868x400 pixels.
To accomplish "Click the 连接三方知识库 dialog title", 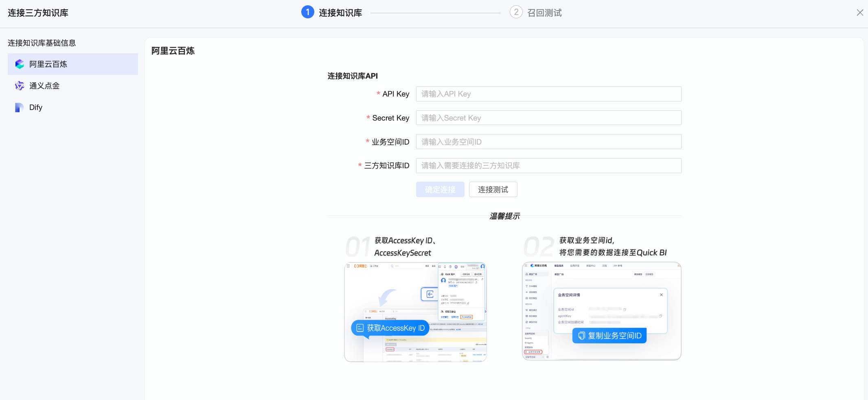I will (x=38, y=13).
